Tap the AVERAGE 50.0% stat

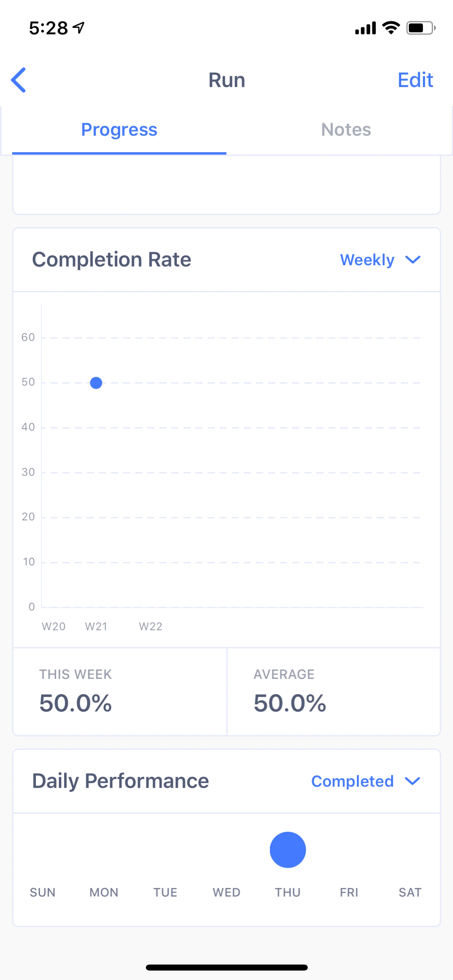click(x=290, y=692)
